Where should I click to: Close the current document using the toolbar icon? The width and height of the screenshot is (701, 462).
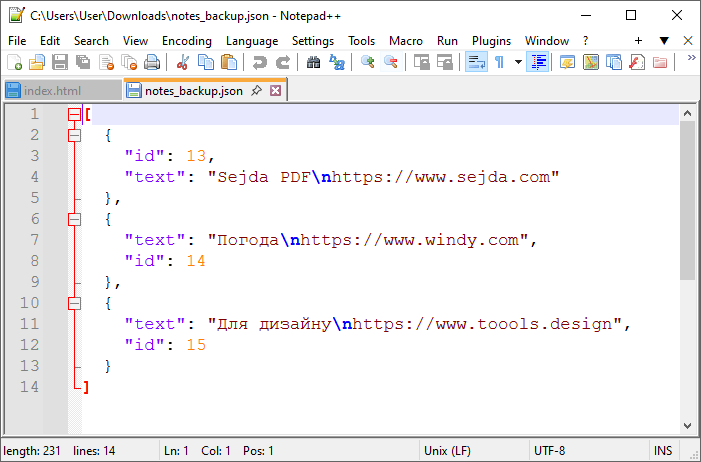point(106,62)
